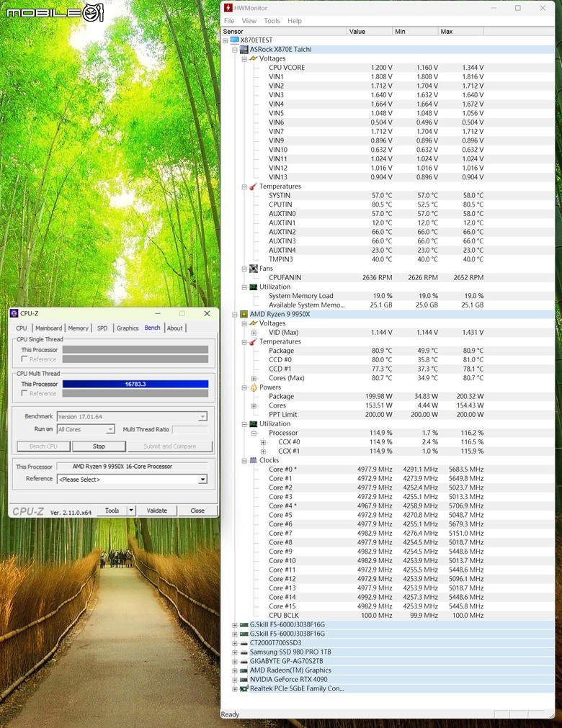Expand the VID (Max) voltage row
Viewport: 562px width, 728px height.
tap(254, 333)
